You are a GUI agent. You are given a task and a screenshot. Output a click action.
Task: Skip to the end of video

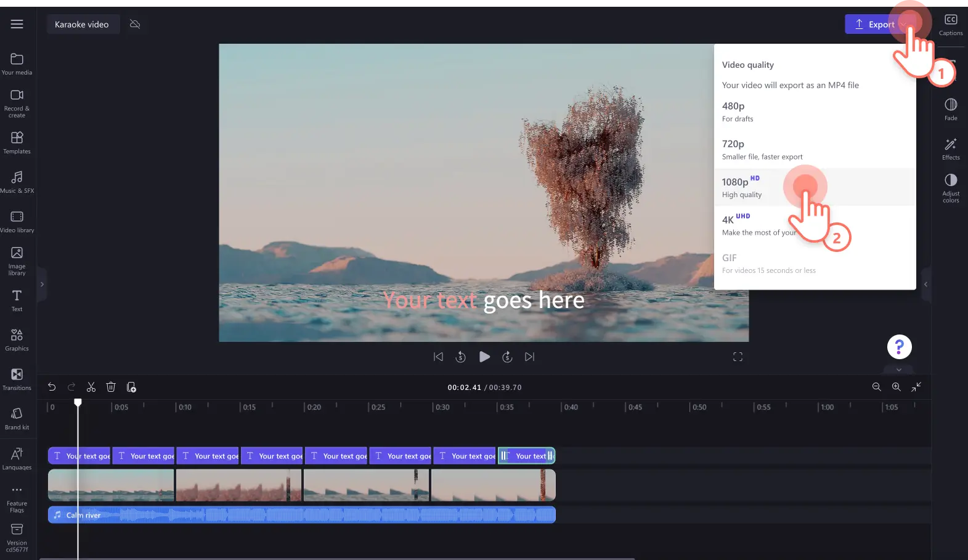click(x=529, y=357)
